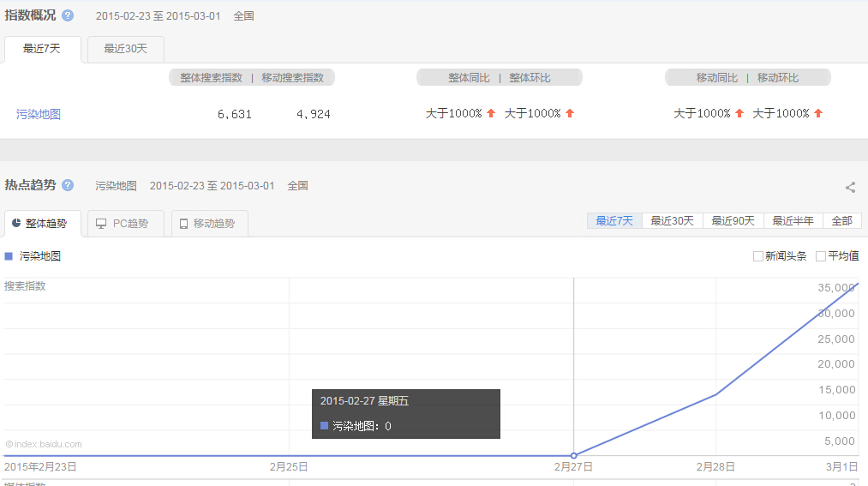Click 2月28日 axis label
This screenshot has height=486, width=868.
tap(715, 466)
